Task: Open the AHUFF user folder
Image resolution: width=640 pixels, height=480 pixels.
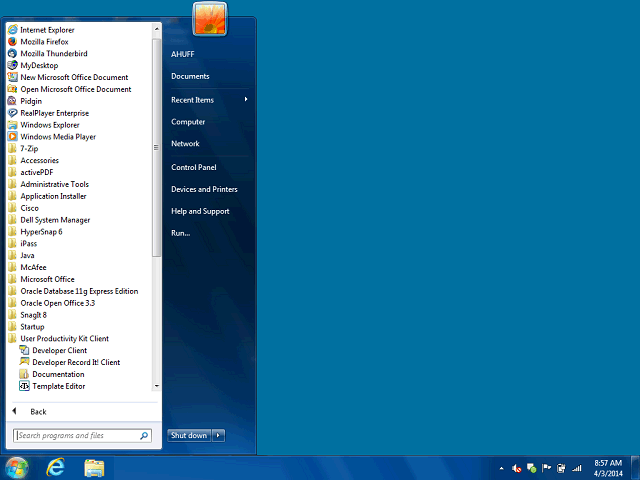Action: coord(182,54)
